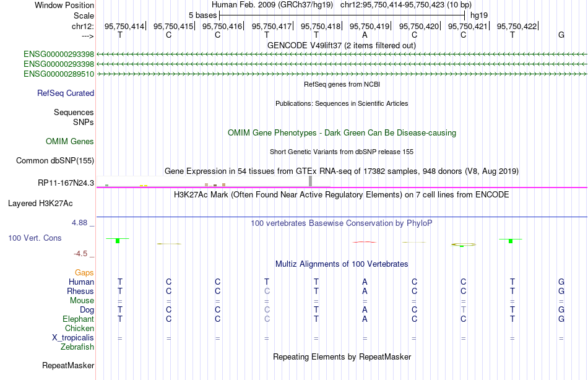
Task: Click the ENSG00000289510 transcript arrow line
Action: 342,74
